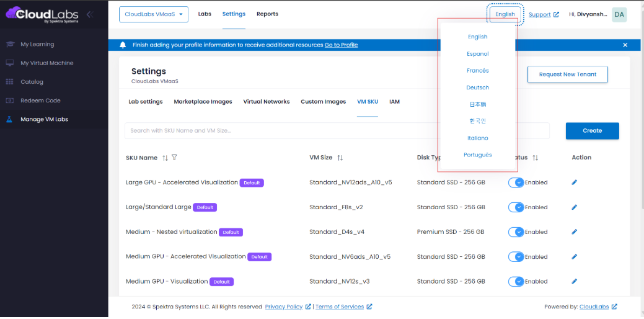Open the SKU Name filter funnel
The width and height of the screenshot is (644, 319).
(x=174, y=158)
